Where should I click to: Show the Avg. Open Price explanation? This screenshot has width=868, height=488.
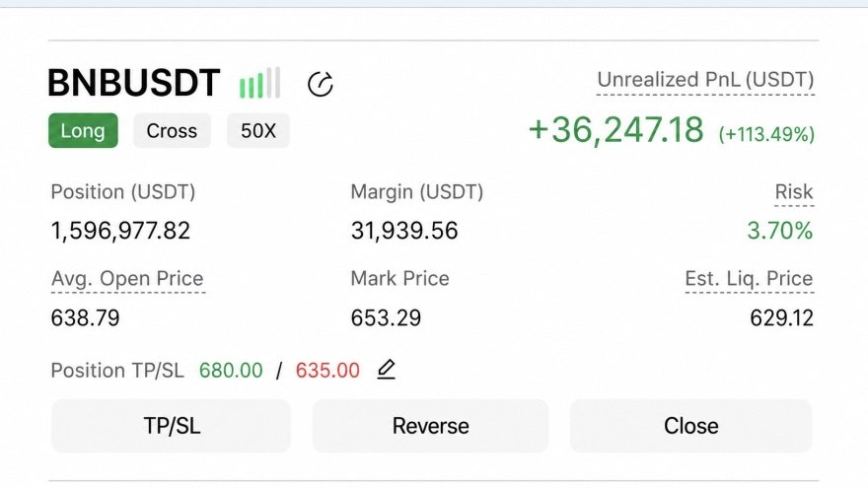tap(127, 278)
